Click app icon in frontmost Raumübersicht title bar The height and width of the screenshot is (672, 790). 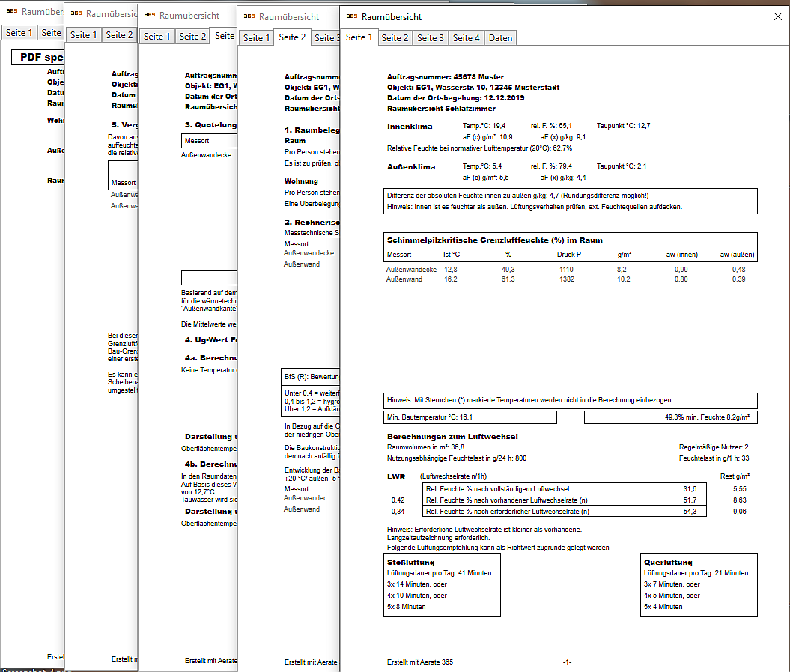(x=350, y=16)
